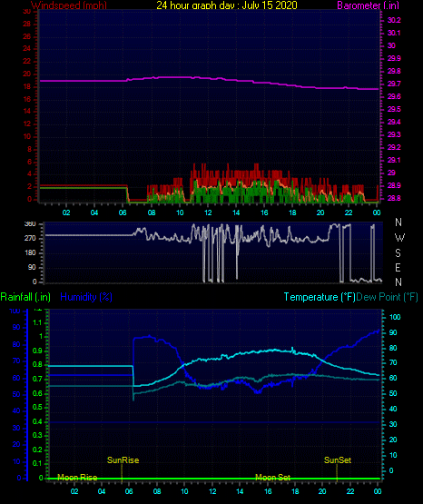Click barometer scale value 29.7

(394, 84)
